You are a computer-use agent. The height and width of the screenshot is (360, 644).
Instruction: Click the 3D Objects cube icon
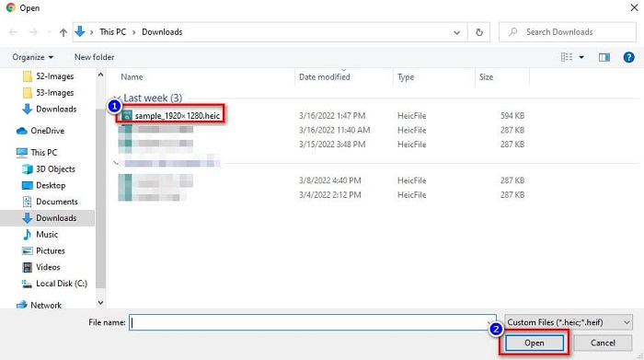pos(27,168)
